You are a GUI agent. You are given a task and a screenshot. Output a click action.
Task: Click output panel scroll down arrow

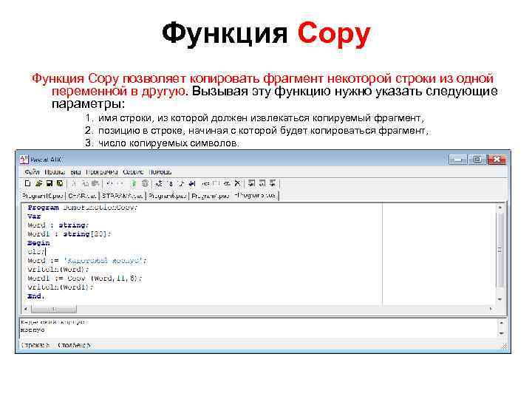click(502, 334)
